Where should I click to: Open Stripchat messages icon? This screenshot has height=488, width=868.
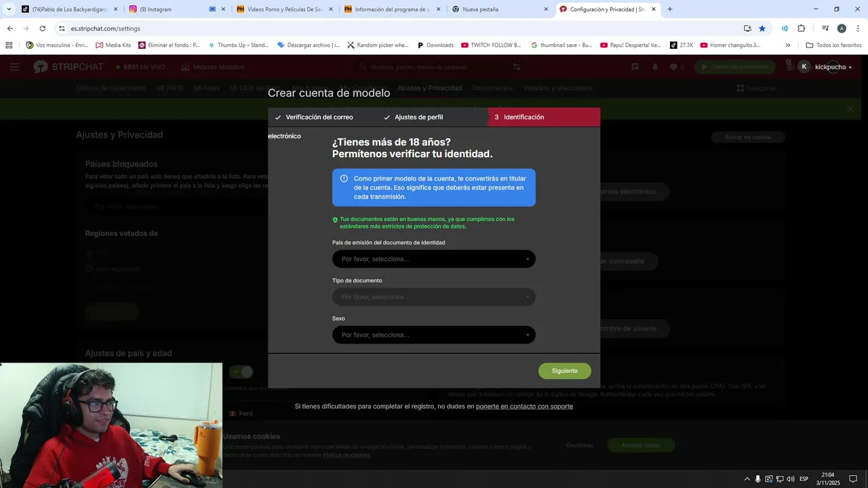(635, 67)
